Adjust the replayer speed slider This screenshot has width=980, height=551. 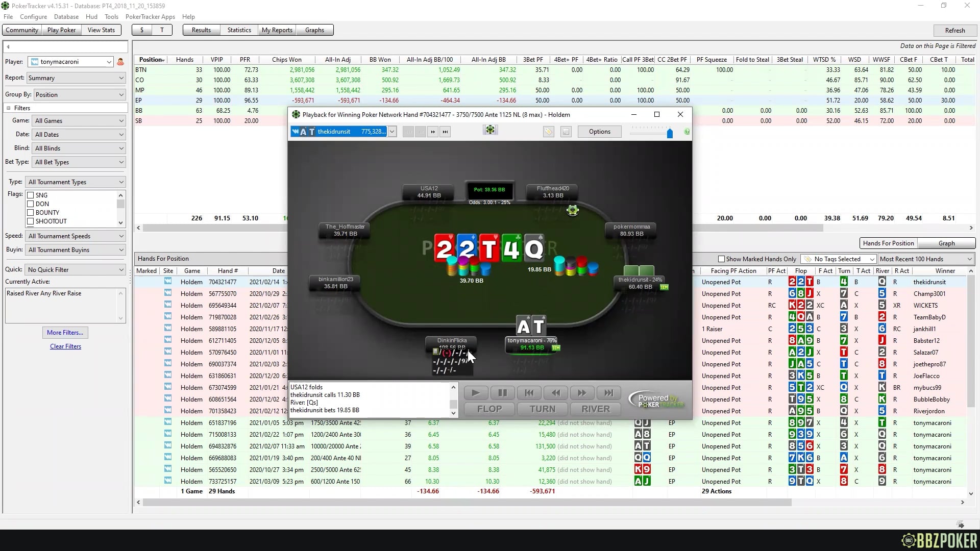[670, 133]
